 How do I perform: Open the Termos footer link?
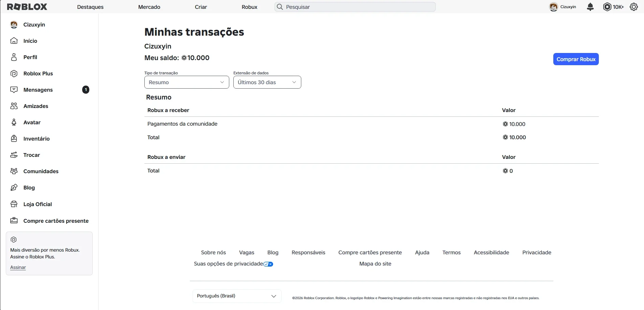(451, 252)
